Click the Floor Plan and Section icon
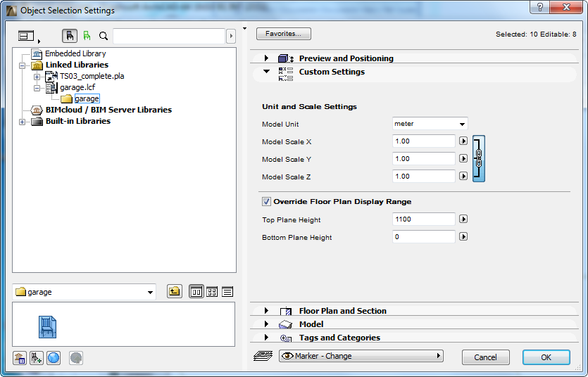 (x=286, y=311)
